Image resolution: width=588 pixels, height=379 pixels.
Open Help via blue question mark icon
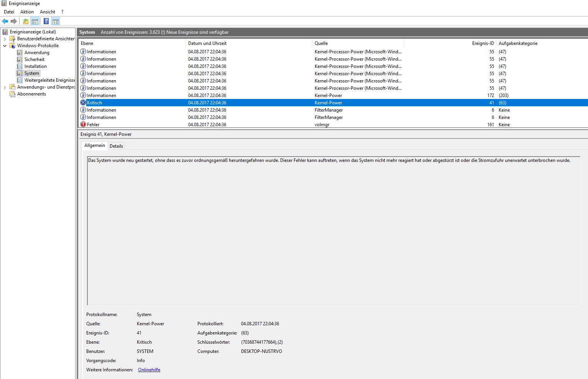tap(46, 21)
